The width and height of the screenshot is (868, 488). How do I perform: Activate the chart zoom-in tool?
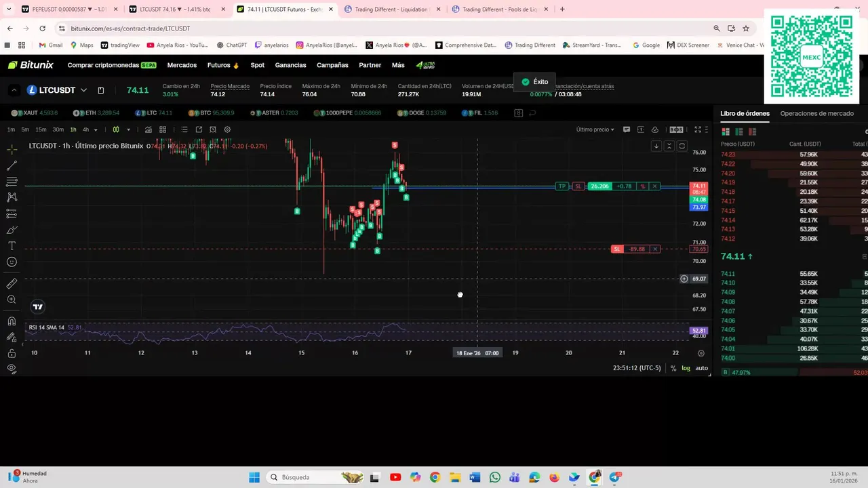click(x=12, y=300)
